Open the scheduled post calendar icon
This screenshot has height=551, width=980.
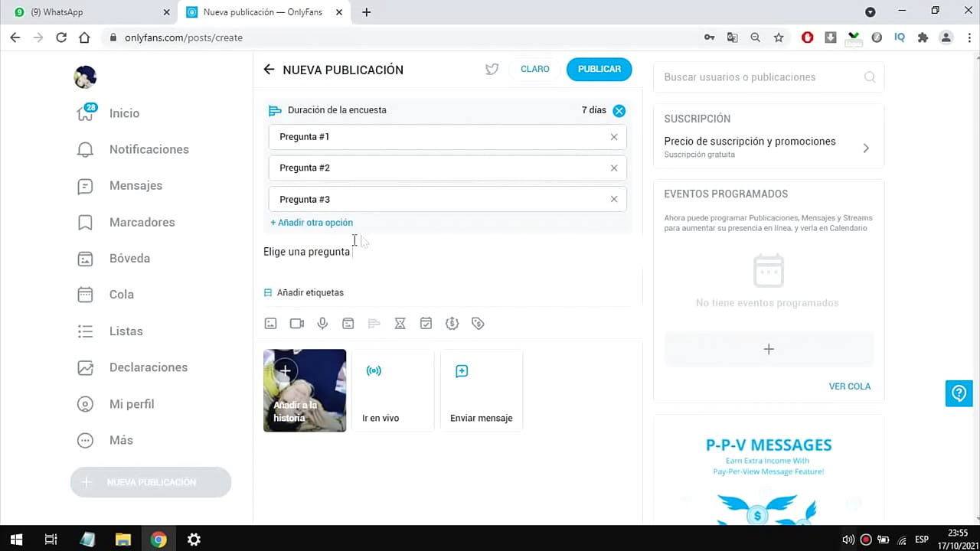[426, 324]
